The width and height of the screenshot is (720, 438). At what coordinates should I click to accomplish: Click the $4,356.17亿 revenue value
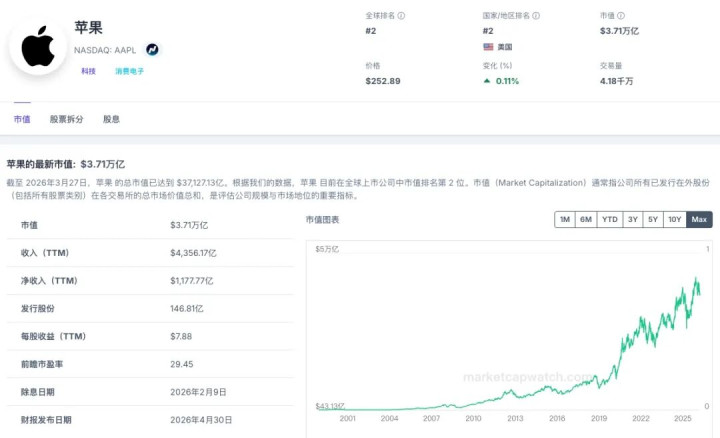pyautogui.click(x=193, y=253)
